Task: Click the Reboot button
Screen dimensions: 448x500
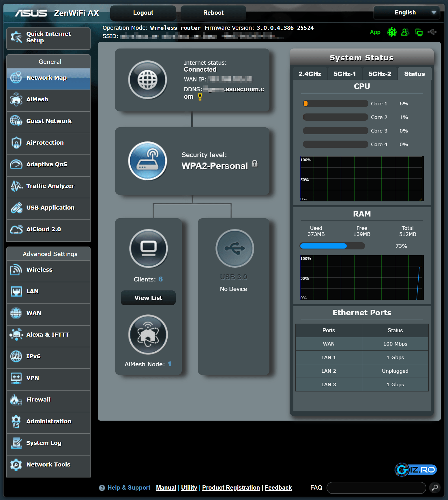Action: click(x=213, y=13)
